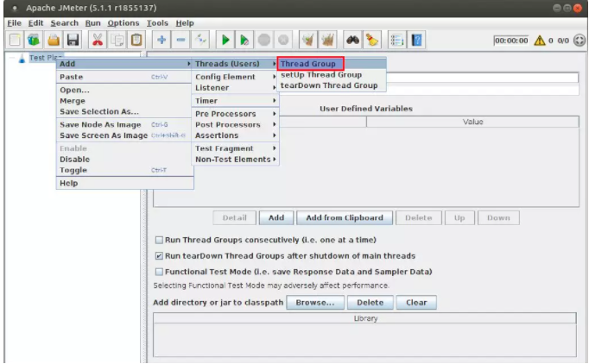
Task: Click Start no pauses icon
Action: point(244,40)
